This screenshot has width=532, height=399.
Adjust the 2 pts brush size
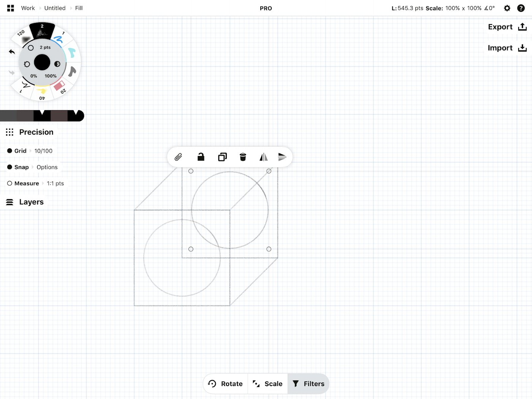(x=45, y=47)
